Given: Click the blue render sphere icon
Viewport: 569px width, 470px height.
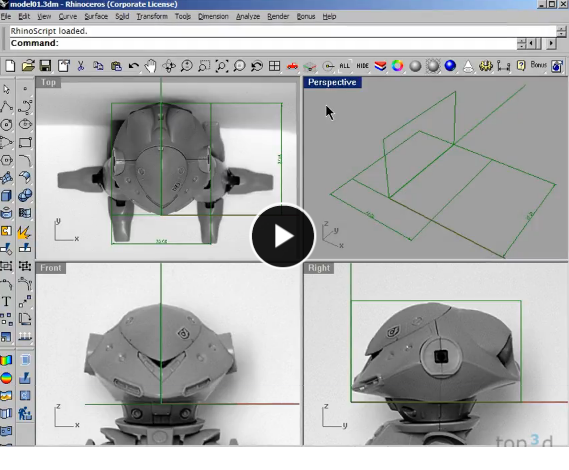Looking at the screenshot, I should (x=450, y=66).
